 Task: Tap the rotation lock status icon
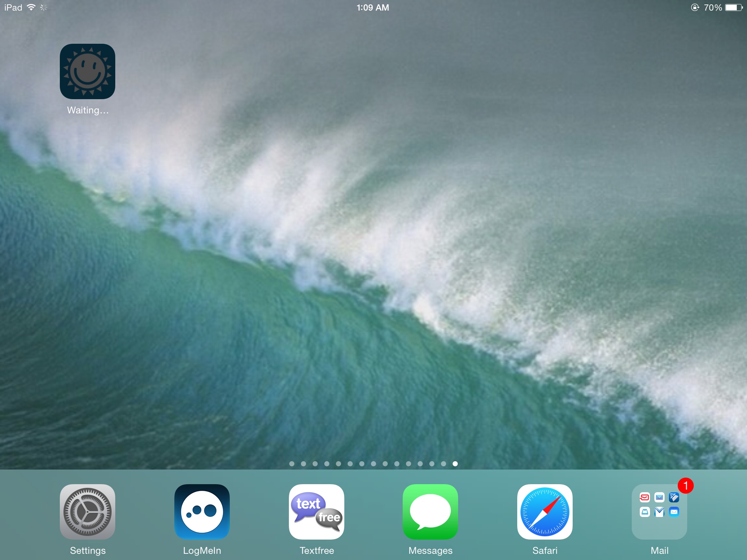coord(695,7)
